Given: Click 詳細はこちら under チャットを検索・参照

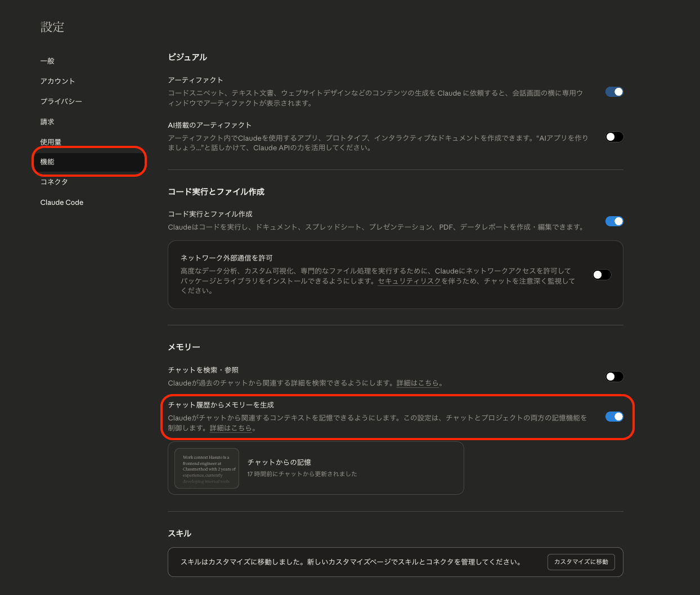Looking at the screenshot, I should coord(418,383).
